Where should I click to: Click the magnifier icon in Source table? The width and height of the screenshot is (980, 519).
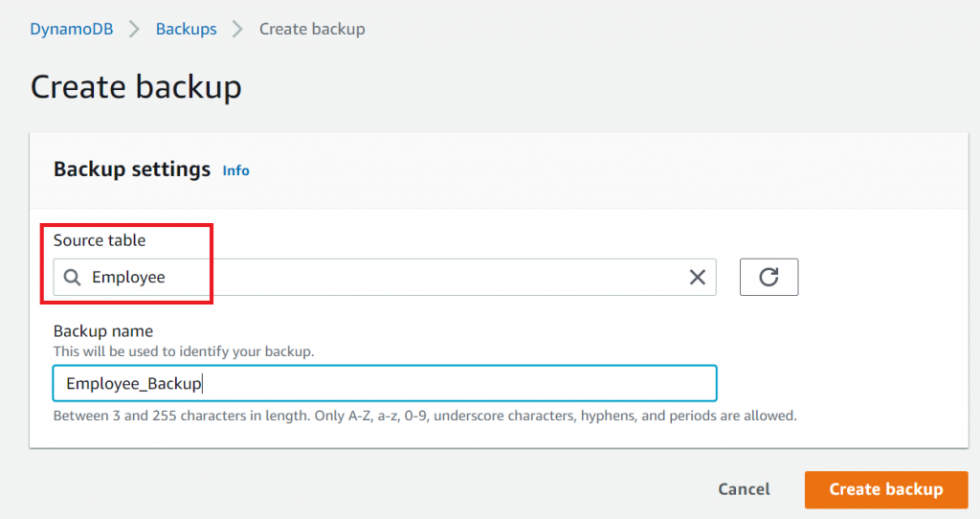pos(73,277)
